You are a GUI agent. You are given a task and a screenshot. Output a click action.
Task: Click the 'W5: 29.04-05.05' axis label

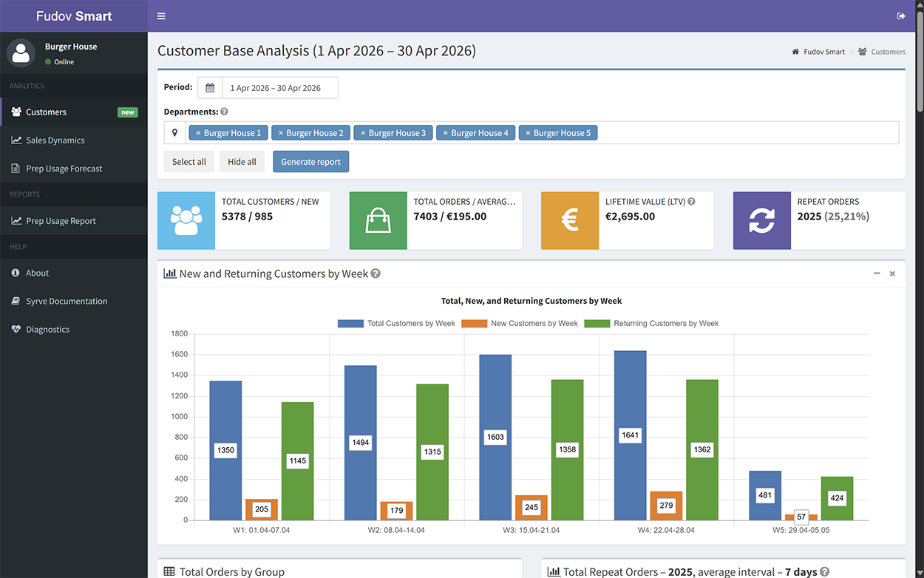[x=801, y=530]
